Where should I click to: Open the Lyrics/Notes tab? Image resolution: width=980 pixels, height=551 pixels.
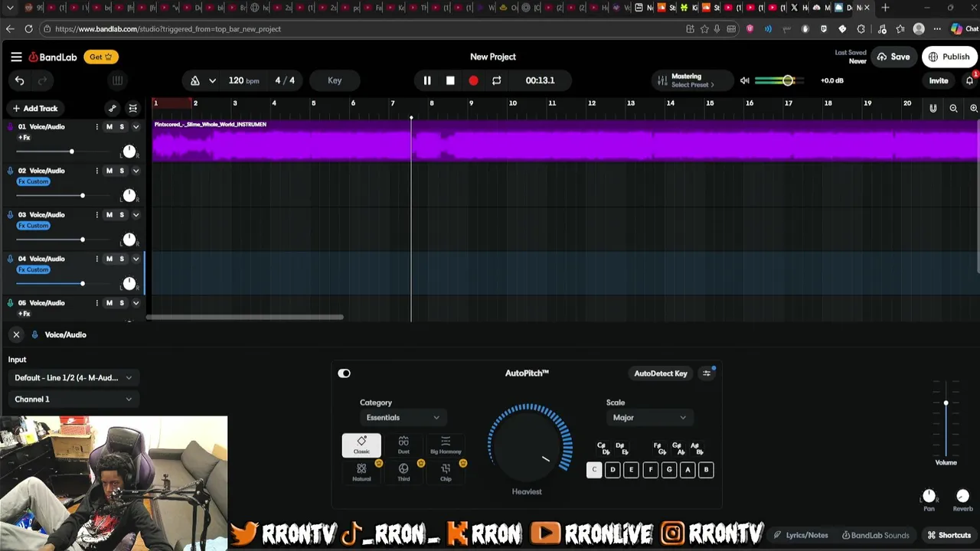click(801, 536)
